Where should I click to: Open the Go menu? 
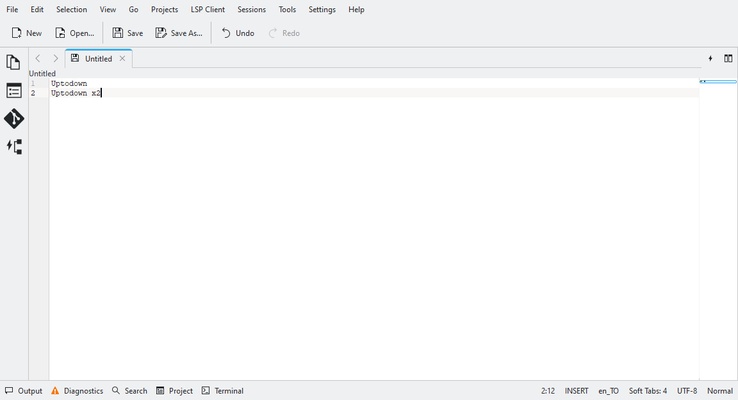(134, 9)
